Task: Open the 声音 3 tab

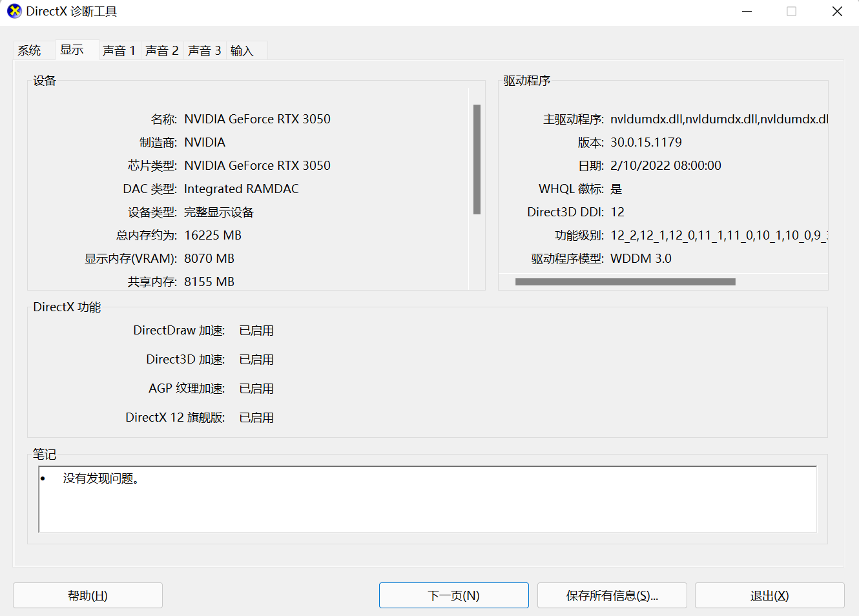Action: [205, 50]
